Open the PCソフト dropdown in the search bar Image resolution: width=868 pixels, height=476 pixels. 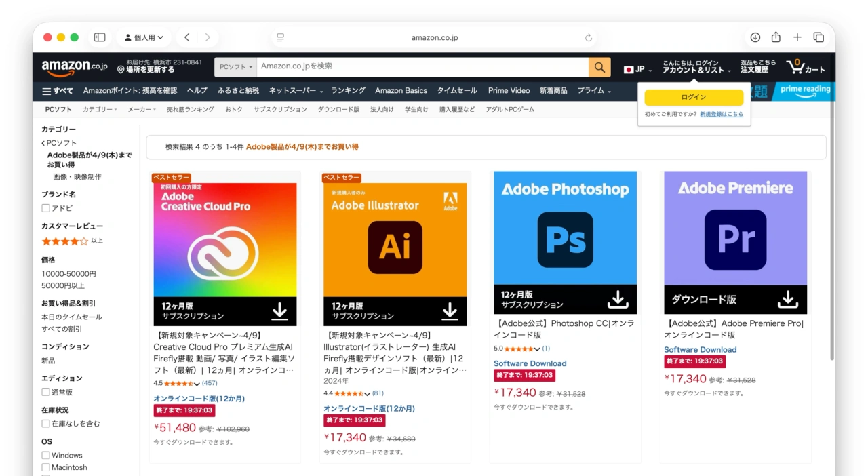pos(234,67)
